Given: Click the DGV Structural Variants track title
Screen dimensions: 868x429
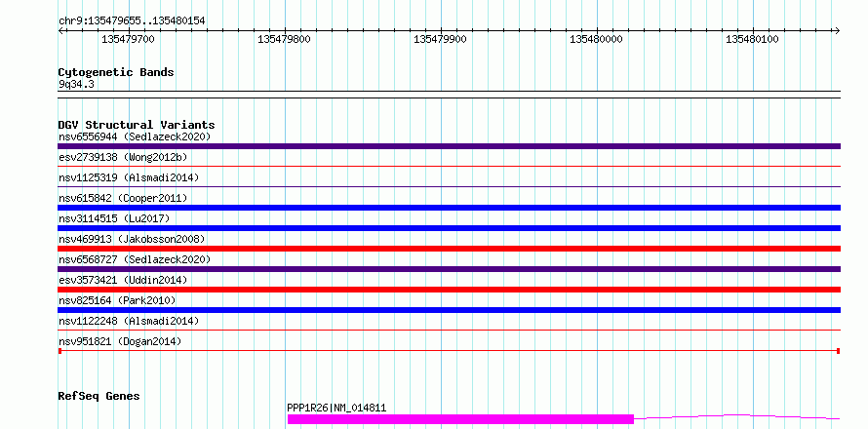Looking at the screenshot, I should (137, 125).
